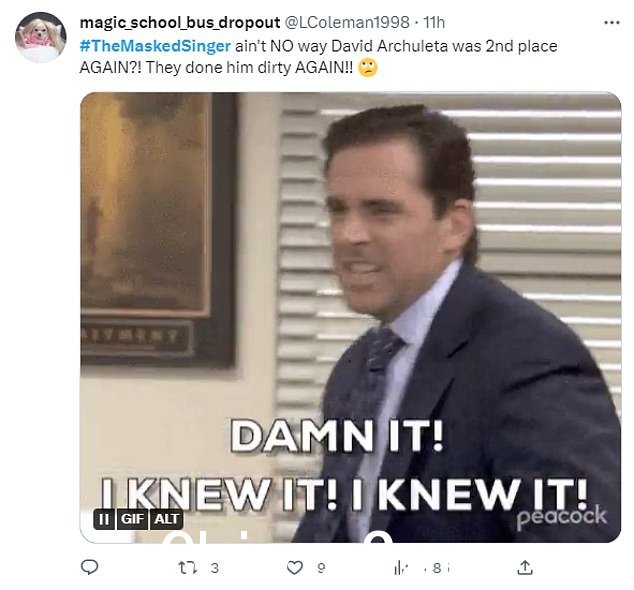Open the @LColeman1998 handle link
The width and height of the screenshot is (634, 590).
[x=347, y=23]
